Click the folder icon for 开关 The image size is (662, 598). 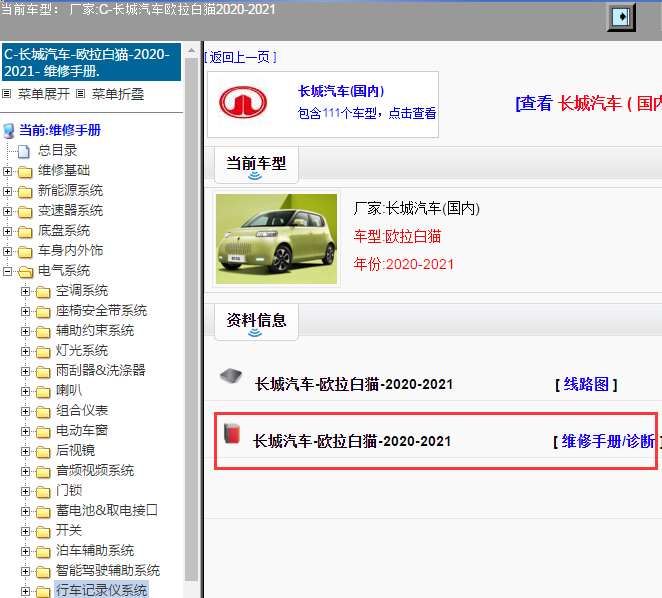click(x=43, y=531)
